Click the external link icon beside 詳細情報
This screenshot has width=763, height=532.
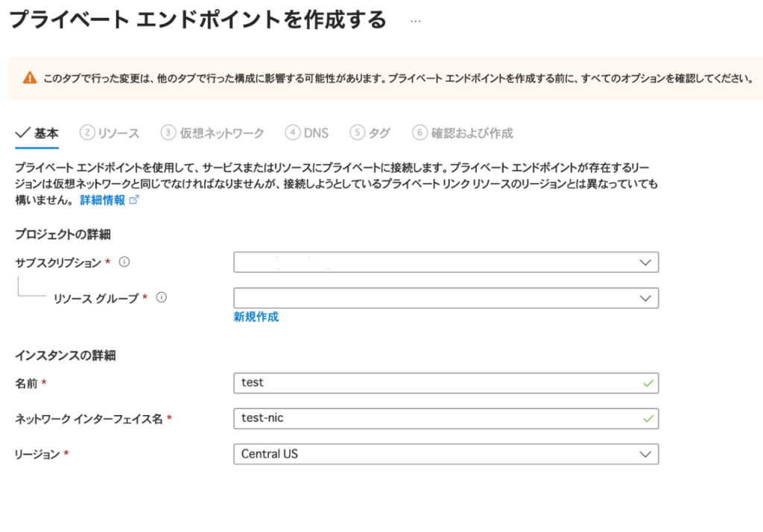(134, 200)
